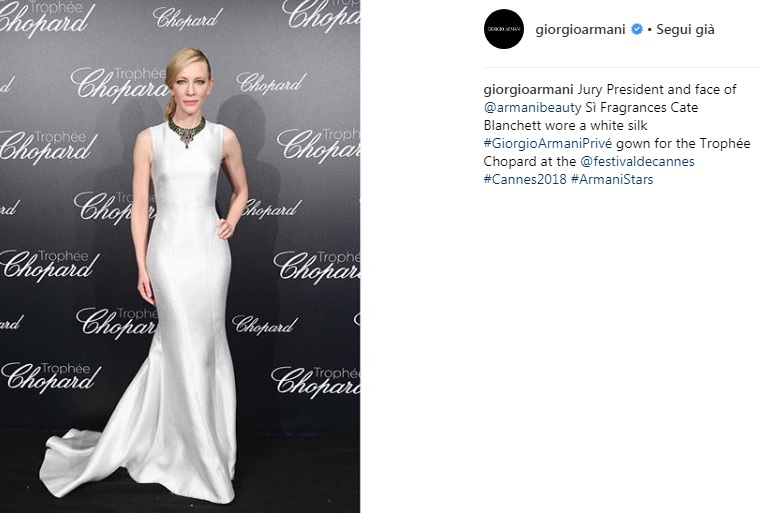Click the "Chopard at the" caption text
The height and width of the screenshot is (513, 759).
tap(530, 161)
